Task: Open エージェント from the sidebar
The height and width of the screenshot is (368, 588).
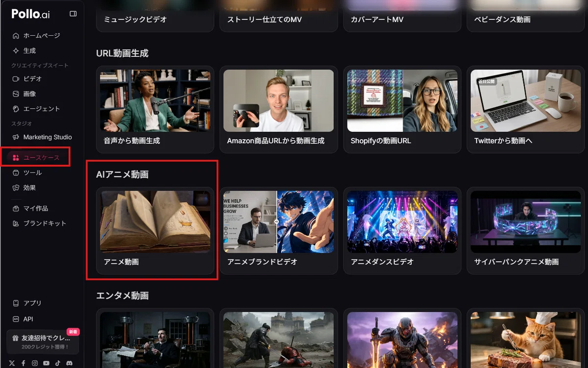Action: [x=42, y=109]
